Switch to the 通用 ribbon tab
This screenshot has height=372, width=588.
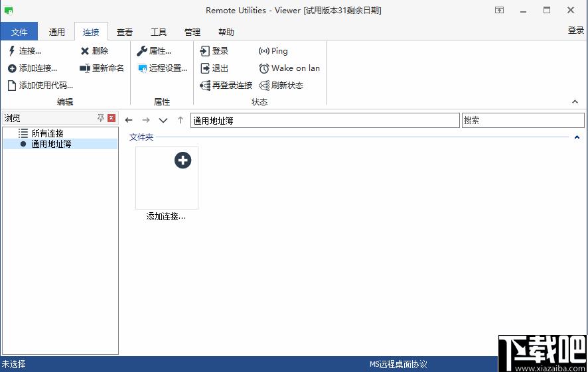point(57,32)
